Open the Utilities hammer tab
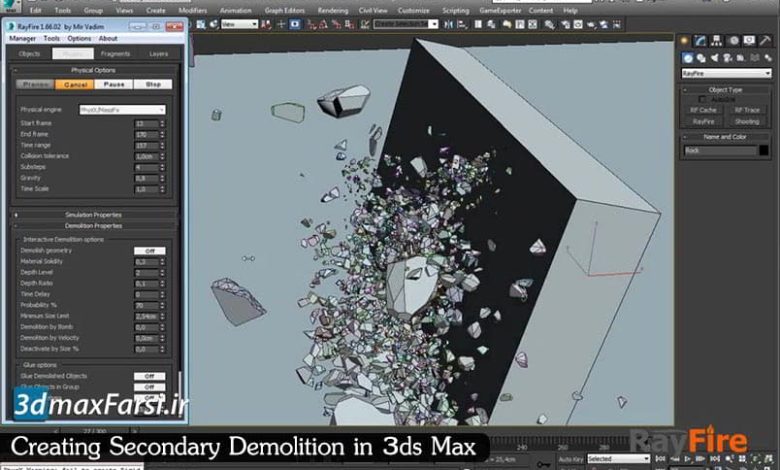 coord(765,41)
